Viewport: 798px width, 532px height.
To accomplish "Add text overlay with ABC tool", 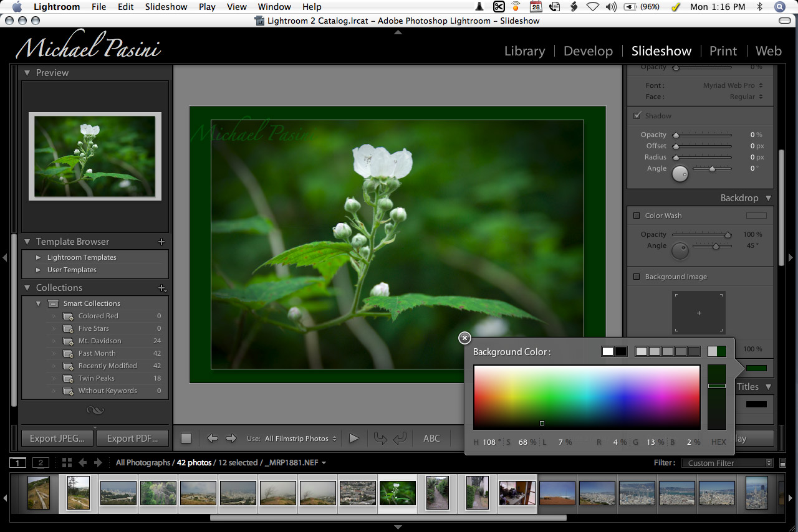I will pos(431,439).
